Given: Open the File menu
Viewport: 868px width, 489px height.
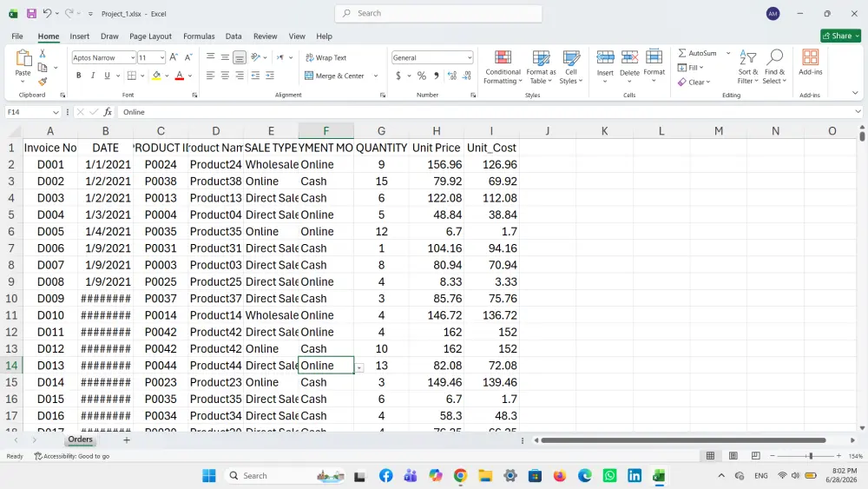Looking at the screenshot, I should (17, 36).
